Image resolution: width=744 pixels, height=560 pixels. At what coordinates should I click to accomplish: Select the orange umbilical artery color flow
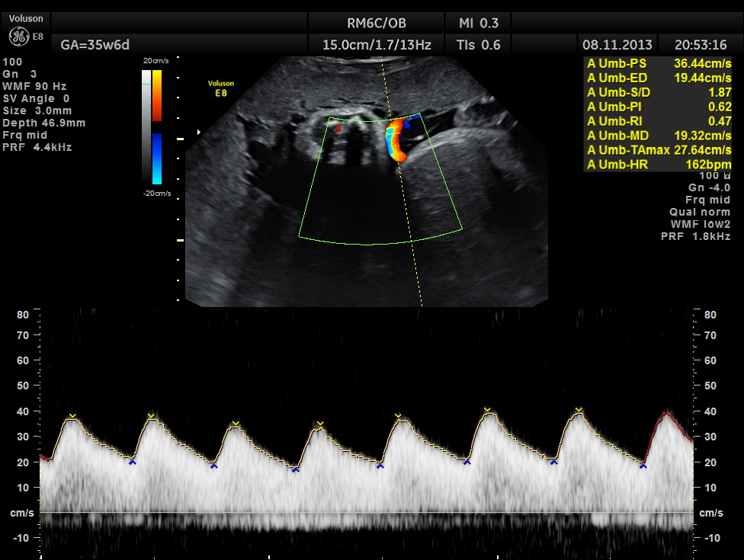397,139
